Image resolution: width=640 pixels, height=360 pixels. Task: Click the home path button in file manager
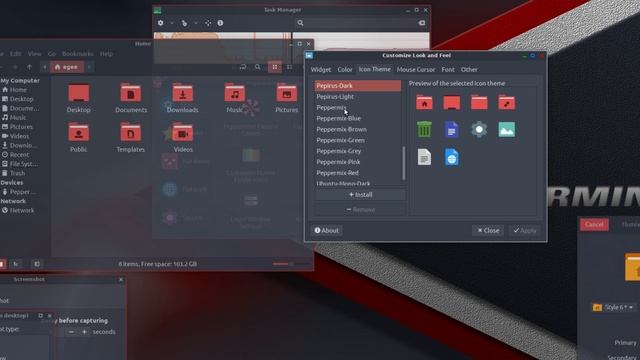pos(67,67)
